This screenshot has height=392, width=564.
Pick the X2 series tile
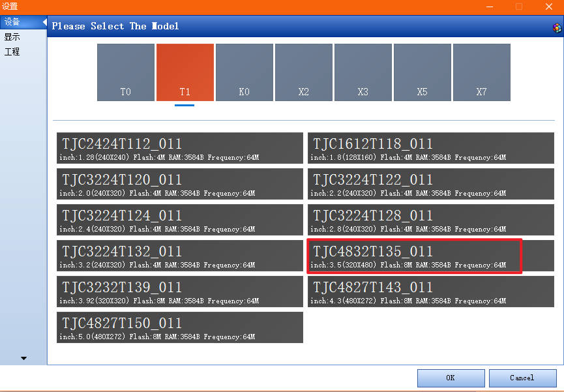[x=304, y=72]
